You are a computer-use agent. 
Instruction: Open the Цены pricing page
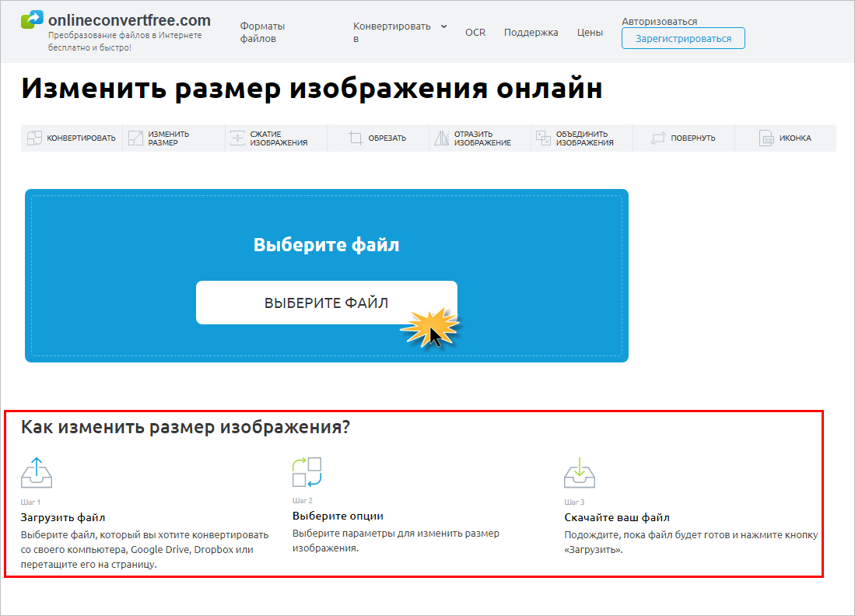pos(590,32)
